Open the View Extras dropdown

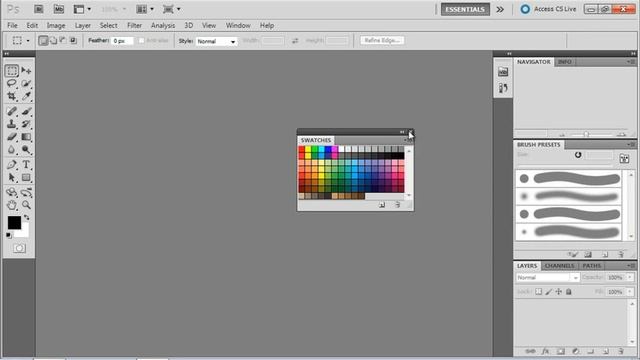[82, 9]
